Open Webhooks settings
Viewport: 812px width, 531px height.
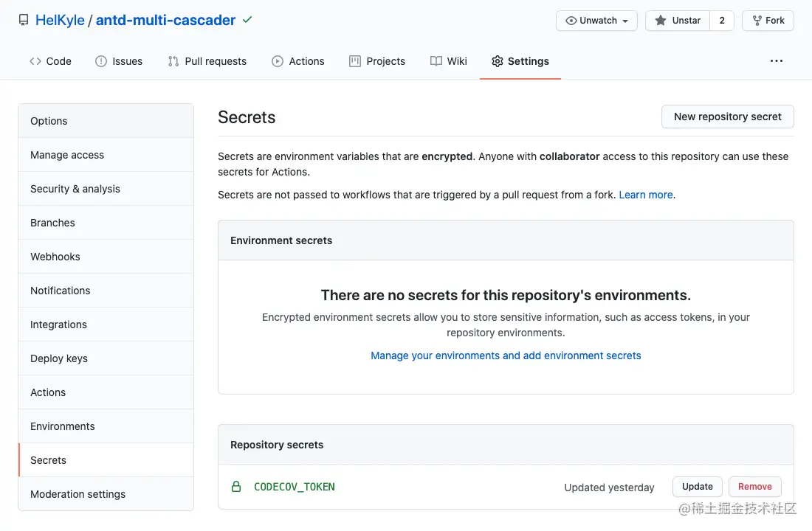106,257
